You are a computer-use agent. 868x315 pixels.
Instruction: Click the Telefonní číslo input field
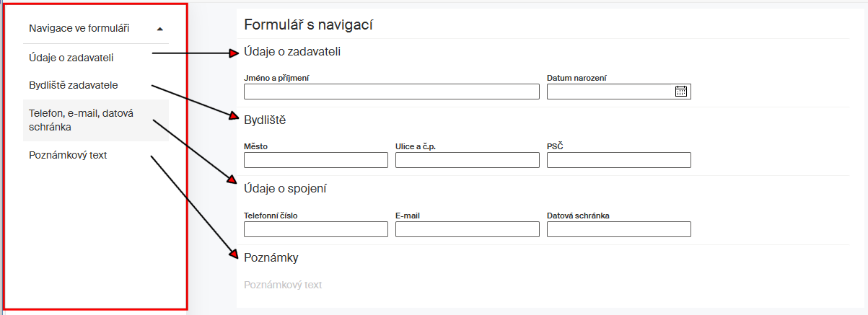coord(316,229)
